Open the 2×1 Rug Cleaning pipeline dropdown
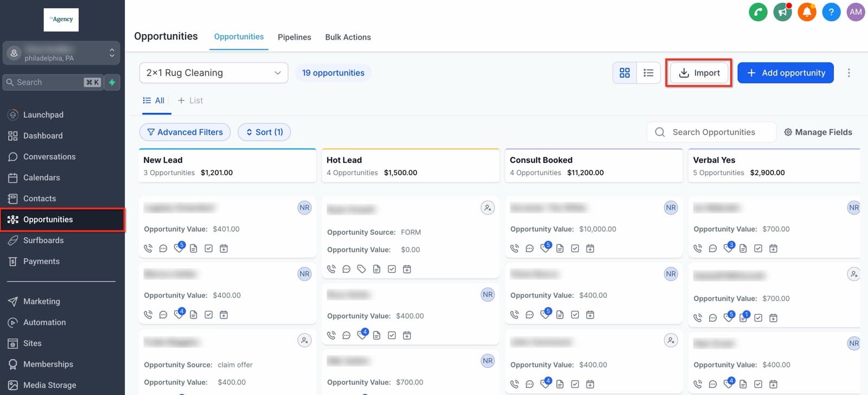 click(214, 73)
